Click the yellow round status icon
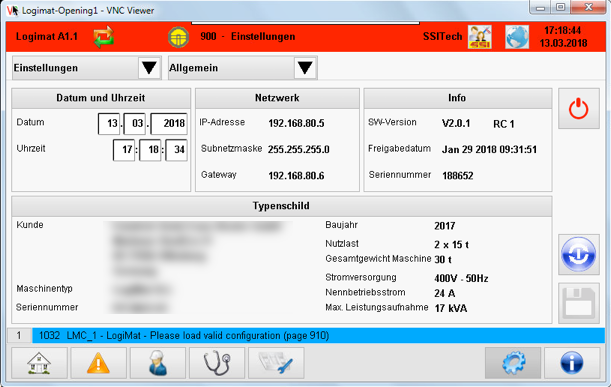Image resolution: width=611 pixels, height=387 pixels. [x=178, y=37]
